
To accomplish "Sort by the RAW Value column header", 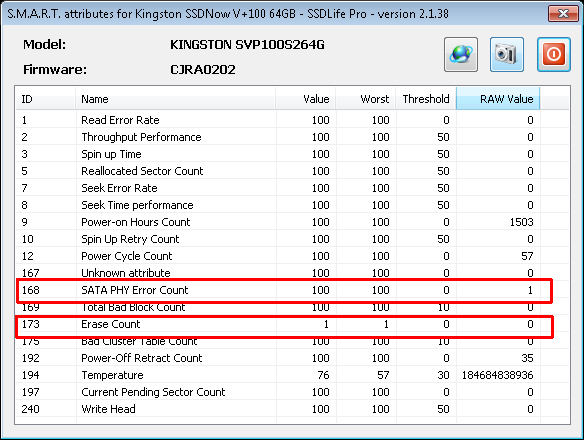I will 498,99.
